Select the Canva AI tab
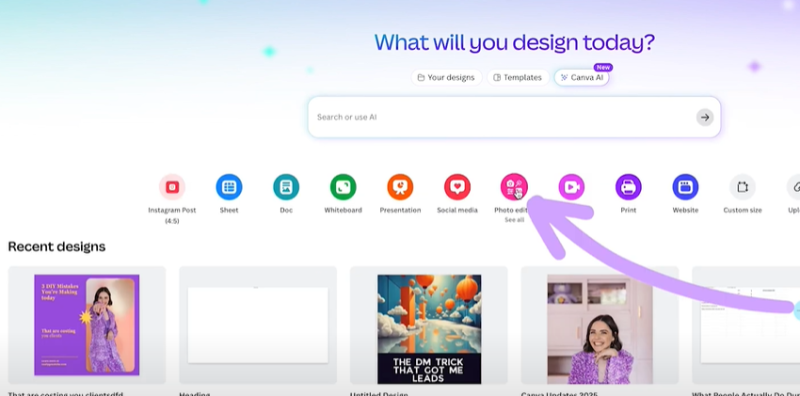 tap(582, 78)
